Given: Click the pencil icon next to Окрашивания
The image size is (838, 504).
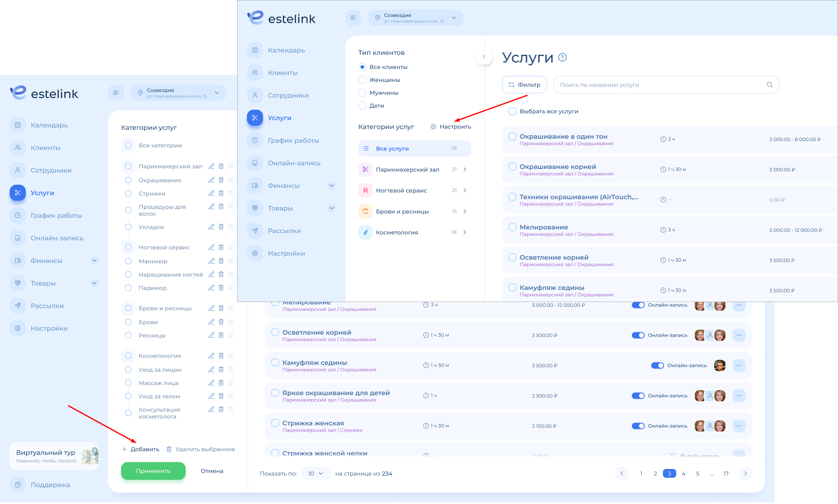Looking at the screenshot, I should [211, 180].
